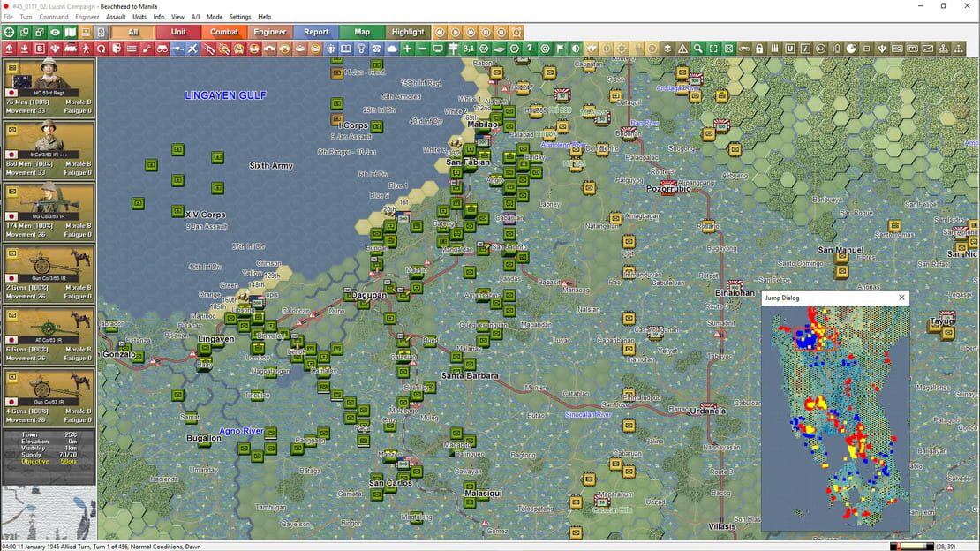
Task: Click the cloud weather icon
Action: (x=392, y=49)
